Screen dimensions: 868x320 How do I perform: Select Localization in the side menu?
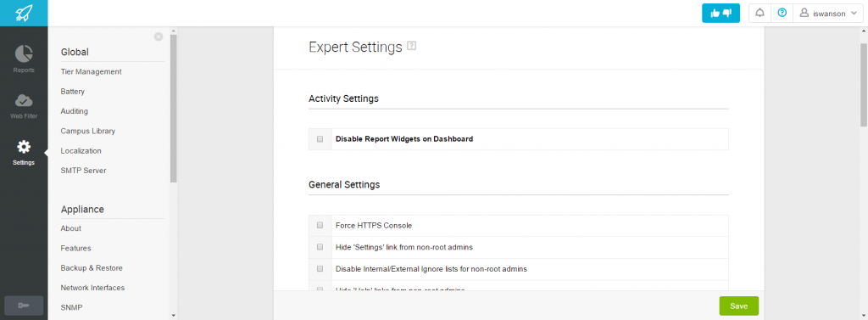tap(81, 151)
